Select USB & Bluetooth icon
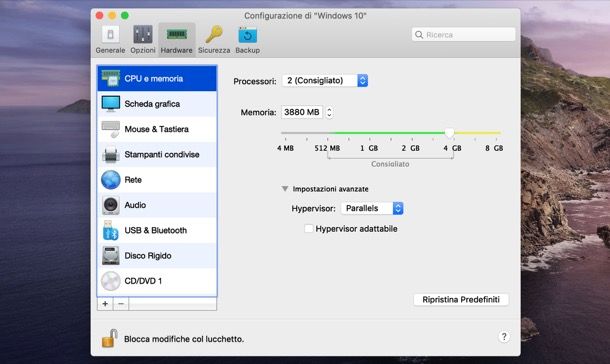610x364 pixels. 111,230
